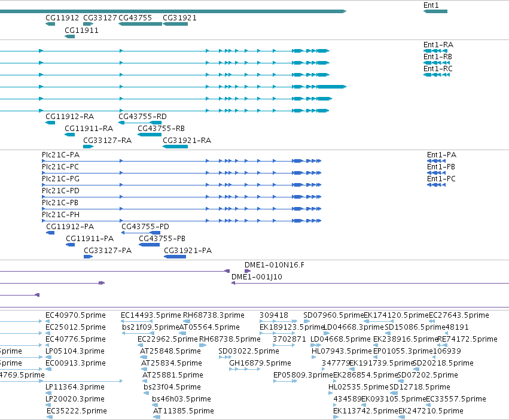Select the CG11911-RA transcript label

pyautogui.click(x=89, y=129)
